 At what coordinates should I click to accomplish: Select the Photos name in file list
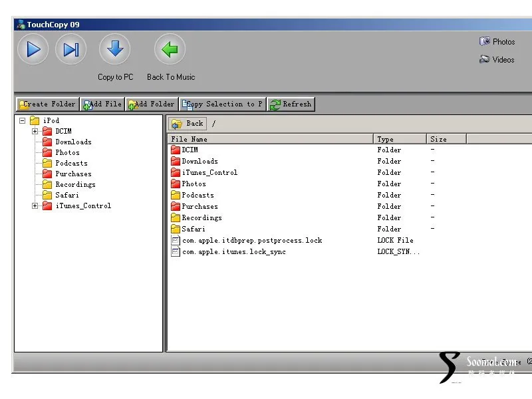(194, 184)
